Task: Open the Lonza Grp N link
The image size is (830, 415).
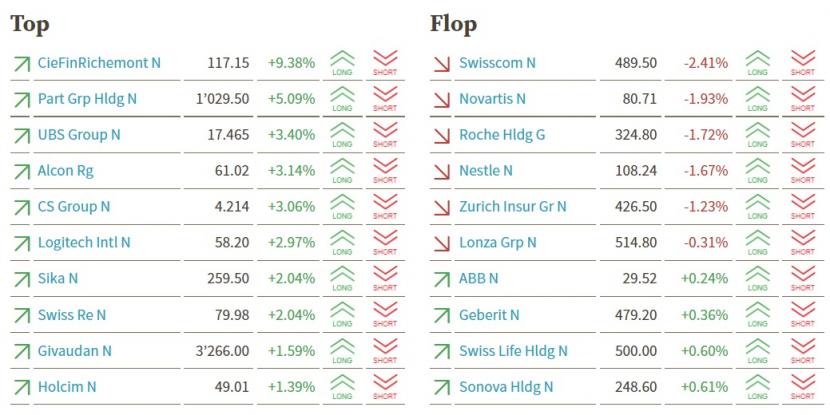Action: 498,242
